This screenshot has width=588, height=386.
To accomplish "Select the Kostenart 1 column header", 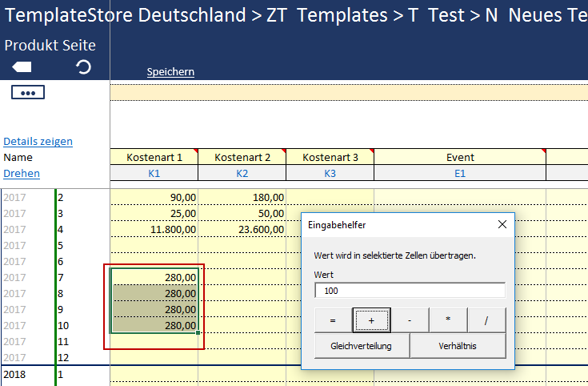I will pos(154,158).
